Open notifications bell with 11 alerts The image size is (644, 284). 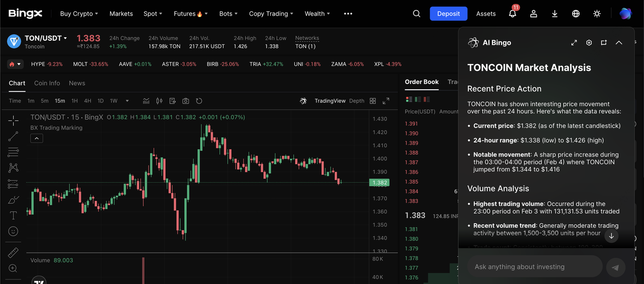(x=512, y=14)
